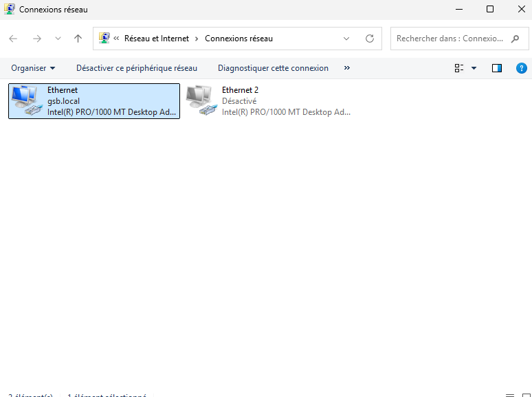Navigate to Réseau et Internet breadcrumb
This screenshot has width=532, height=397.
pos(157,39)
